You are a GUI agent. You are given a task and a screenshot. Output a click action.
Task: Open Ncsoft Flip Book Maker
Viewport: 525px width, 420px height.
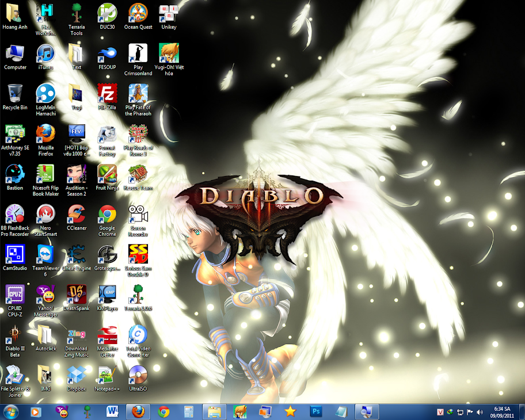coord(45,180)
